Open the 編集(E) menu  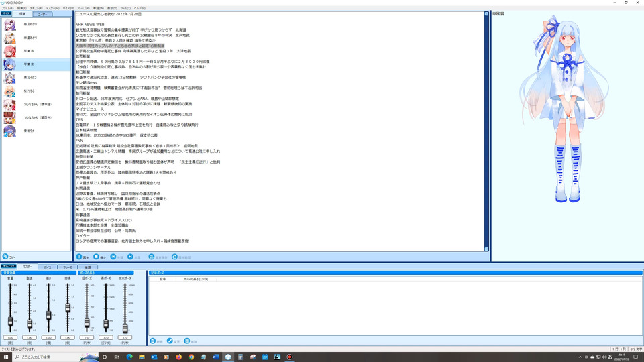pyautogui.click(x=21, y=8)
